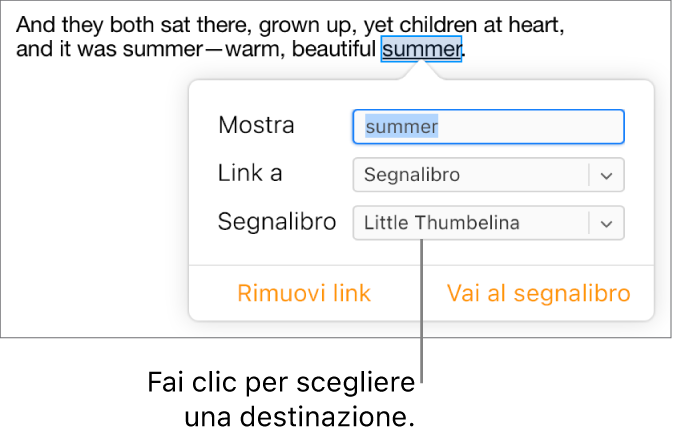Viewport: 673px width, 443px height.
Task: Open the Little Thumbelina bookmark dropdown
Action: 472,223
